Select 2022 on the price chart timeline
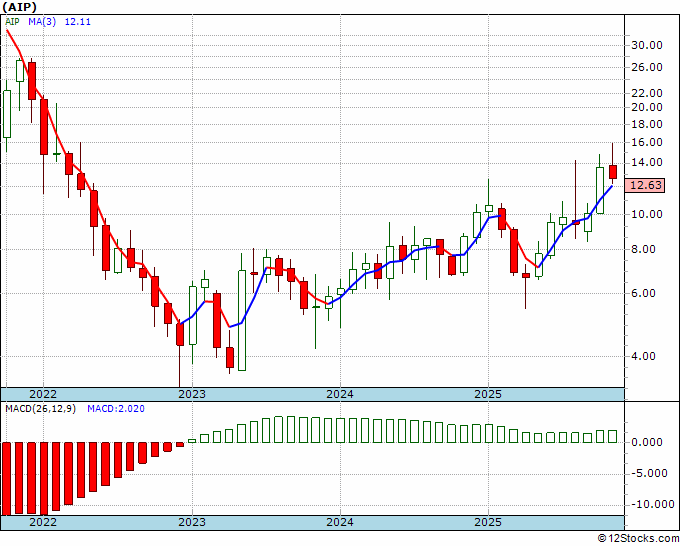The image size is (680, 546). (x=43, y=394)
